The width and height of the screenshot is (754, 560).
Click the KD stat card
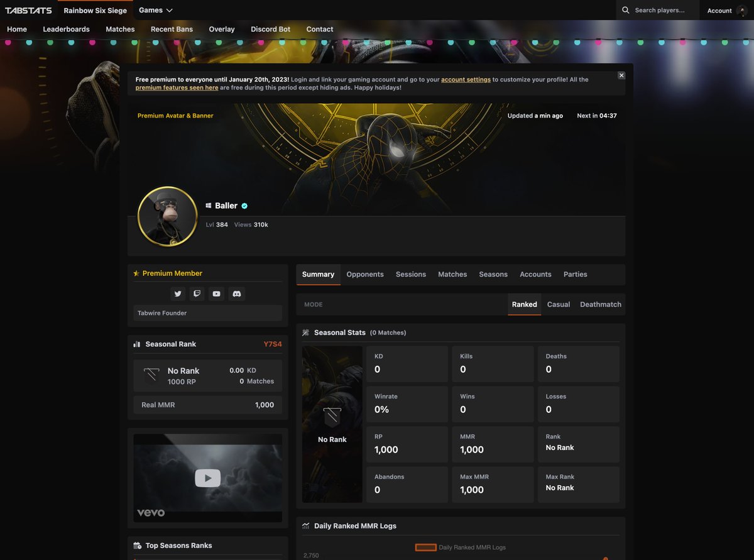tap(407, 364)
